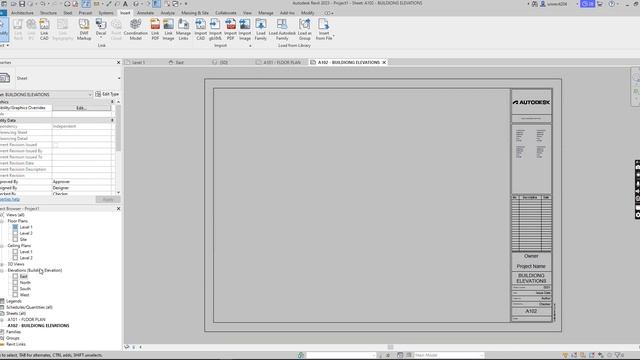Click the Import CAD tool

200,29
